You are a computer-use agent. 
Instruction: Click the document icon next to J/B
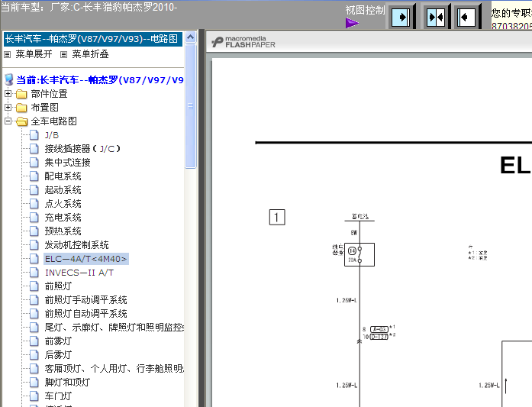click(34, 135)
